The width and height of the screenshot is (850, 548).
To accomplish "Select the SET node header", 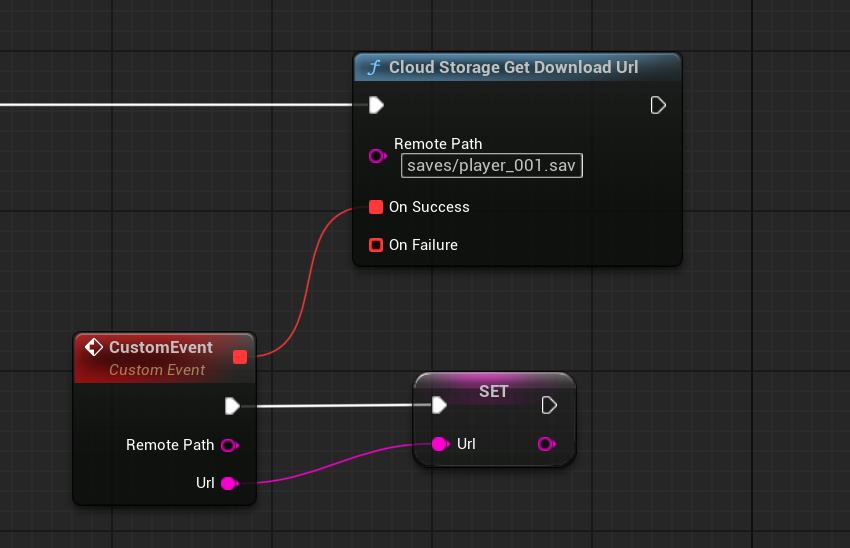I will coord(494,391).
